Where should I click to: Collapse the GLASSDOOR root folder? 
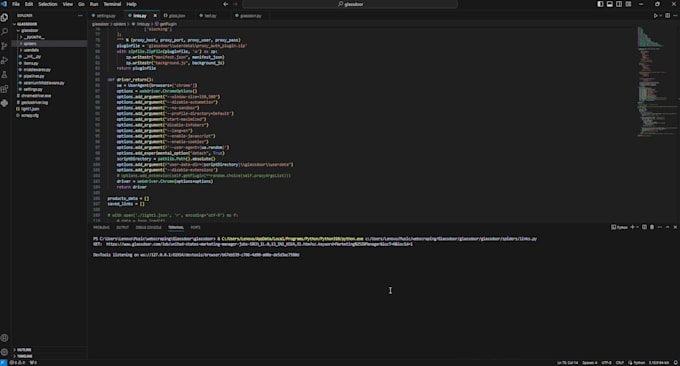(49, 24)
